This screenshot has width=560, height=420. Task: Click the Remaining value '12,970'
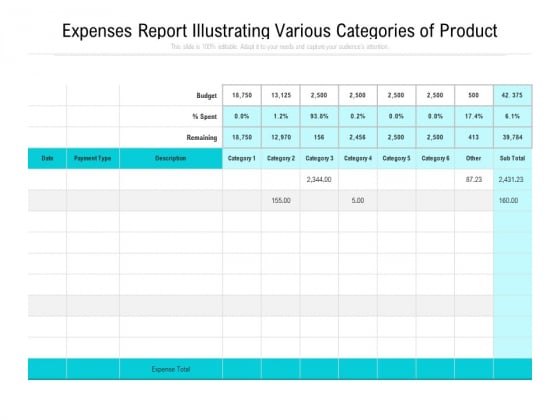click(281, 137)
